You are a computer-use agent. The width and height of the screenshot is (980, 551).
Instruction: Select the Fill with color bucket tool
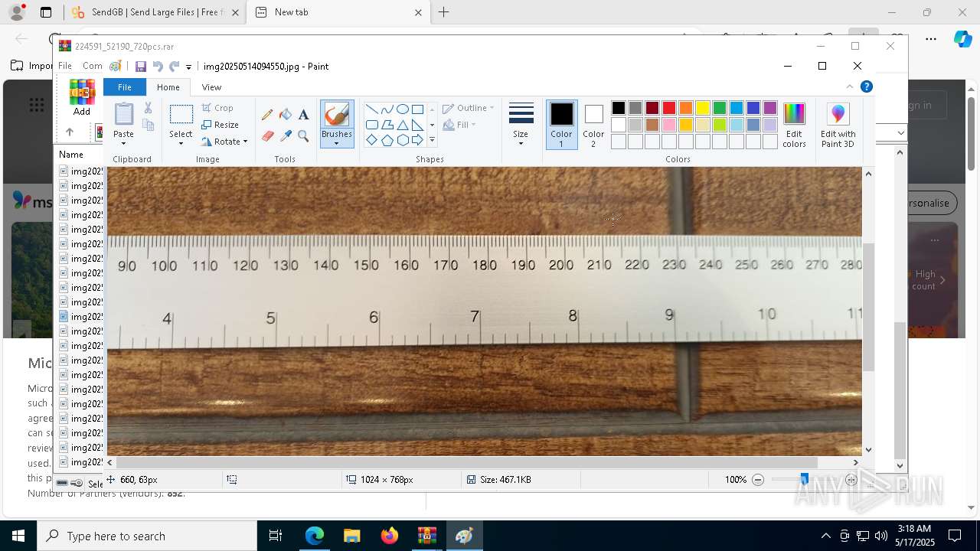click(x=286, y=115)
